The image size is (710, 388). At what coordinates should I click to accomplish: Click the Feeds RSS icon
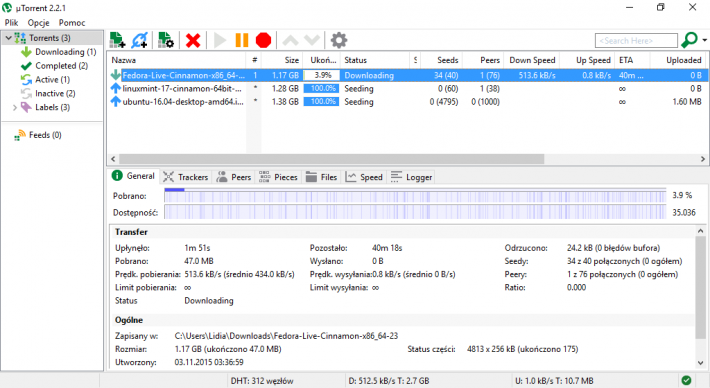tap(20, 135)
